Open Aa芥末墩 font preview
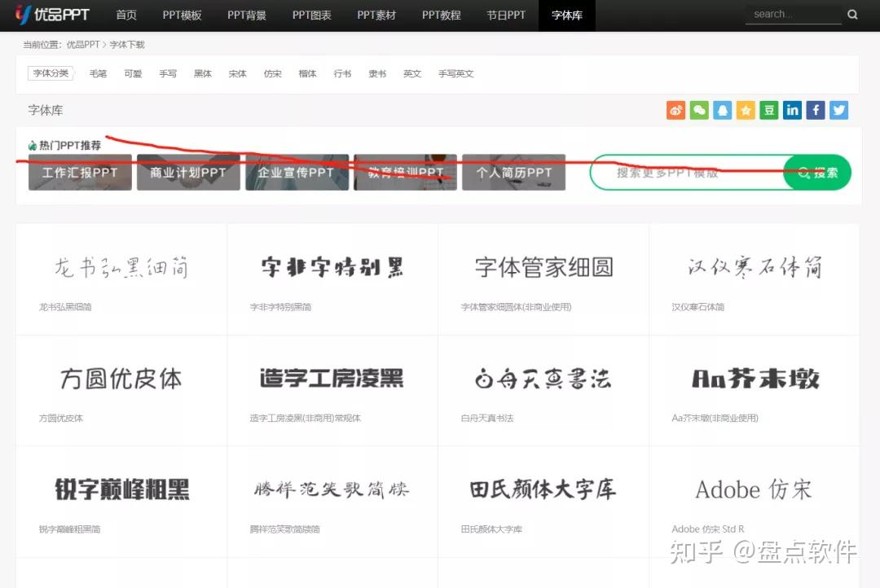 [755, 379]
